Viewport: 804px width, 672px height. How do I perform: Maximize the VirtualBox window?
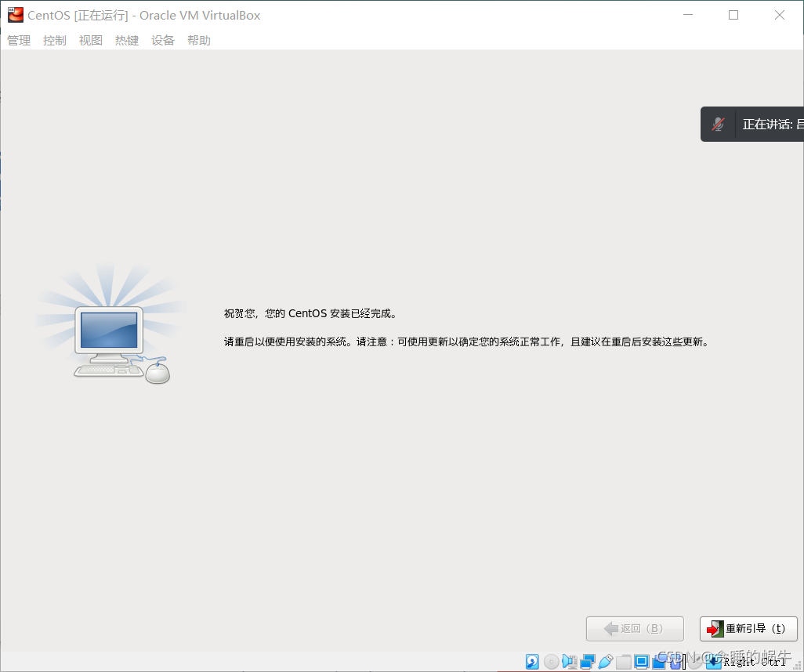(733, 15)
